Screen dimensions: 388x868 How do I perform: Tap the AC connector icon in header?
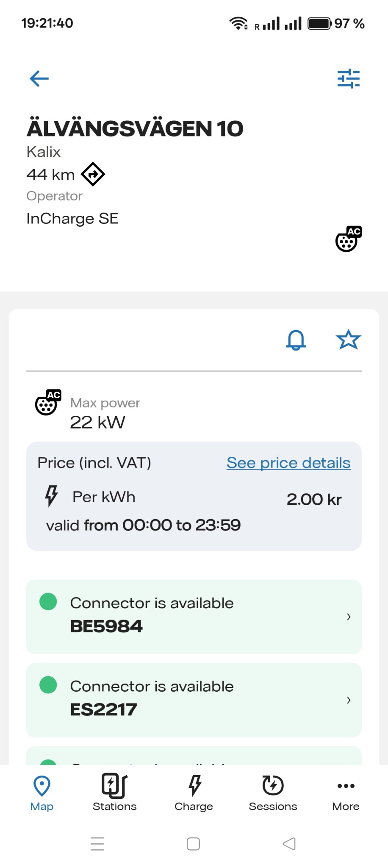pos(348,239)
